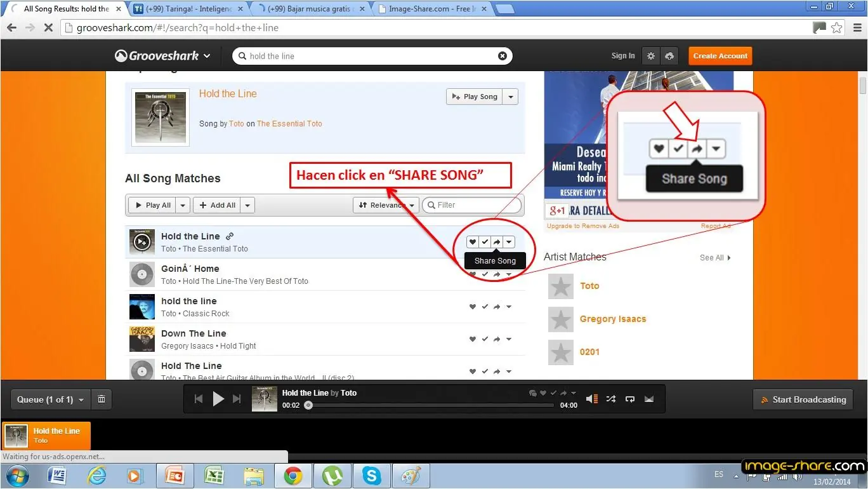Open the Gregory Isaacs artist match
This screenshot has height=489, width=868.
click(x=613, y=319)
